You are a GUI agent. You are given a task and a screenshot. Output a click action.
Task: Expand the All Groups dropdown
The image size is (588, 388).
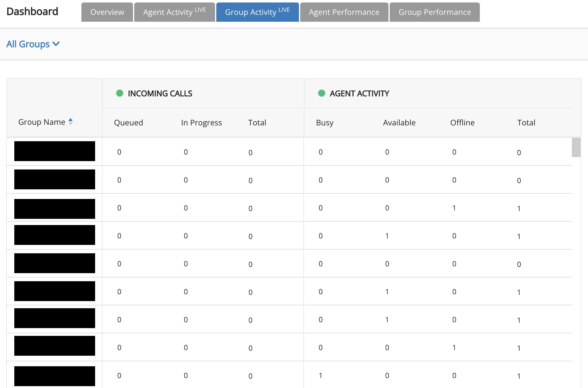coord(33,44)
